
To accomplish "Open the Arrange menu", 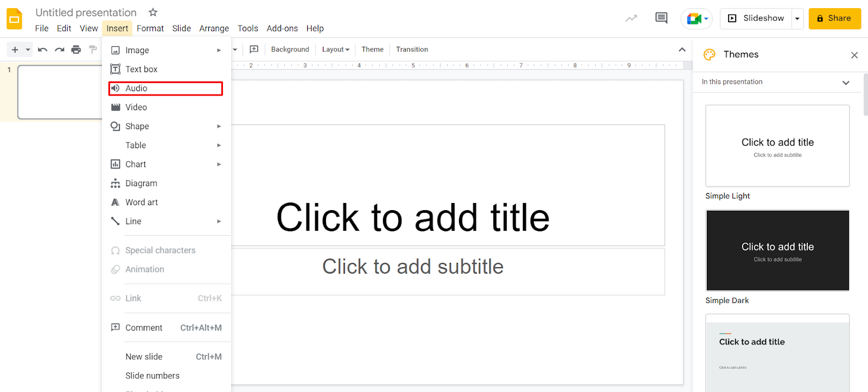I will 214,28.
